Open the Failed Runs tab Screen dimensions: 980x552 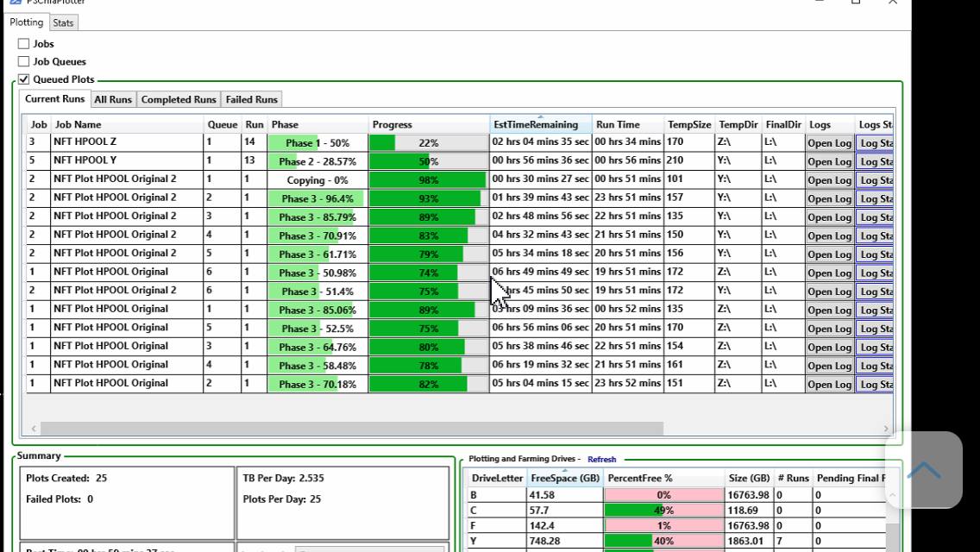pyautogui.click(x=251, y=99)
